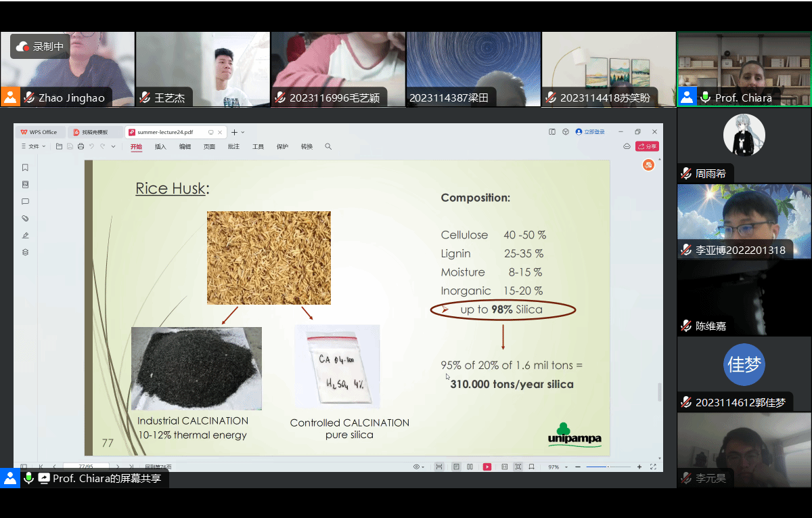Click the print icon in toolbar
The height and width of the screenshot is (518, 812).
click(81, 146)
